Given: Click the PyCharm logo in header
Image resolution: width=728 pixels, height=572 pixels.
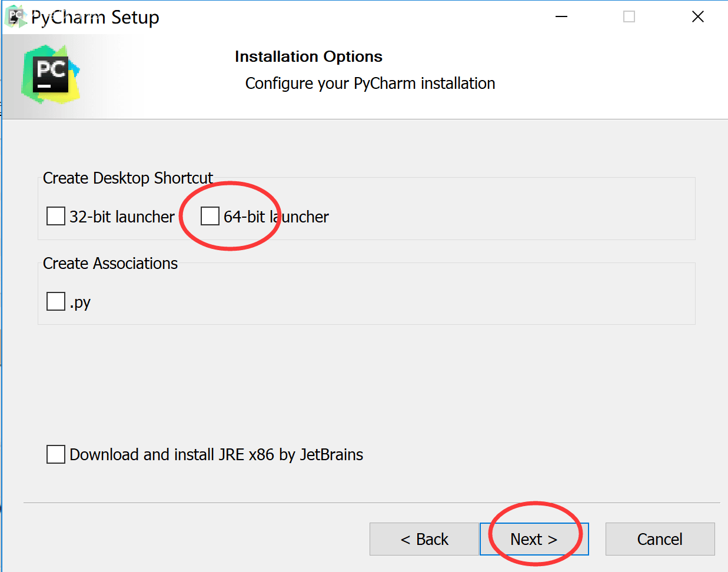Looking at the screenshot, I should 51,75.
